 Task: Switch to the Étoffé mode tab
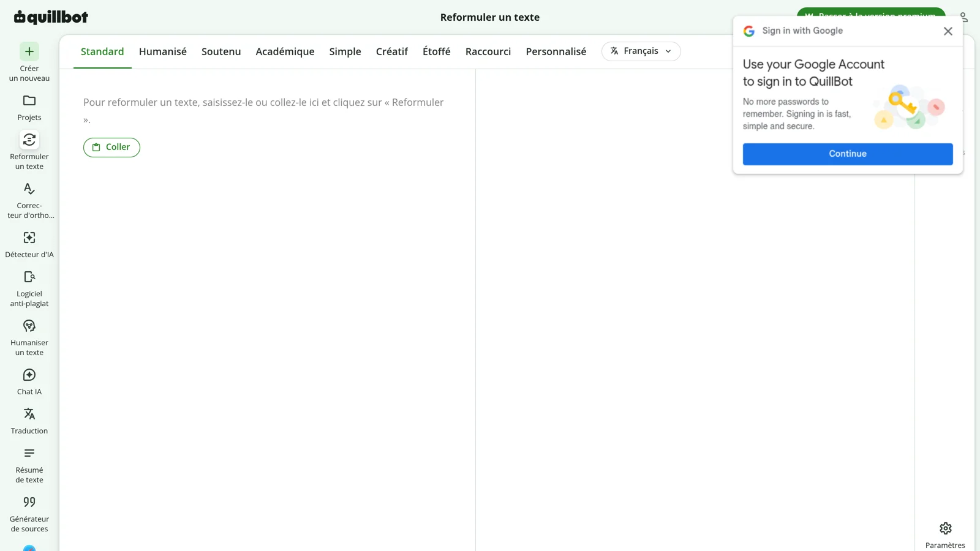pyautogui.click(x=437, y=51)
